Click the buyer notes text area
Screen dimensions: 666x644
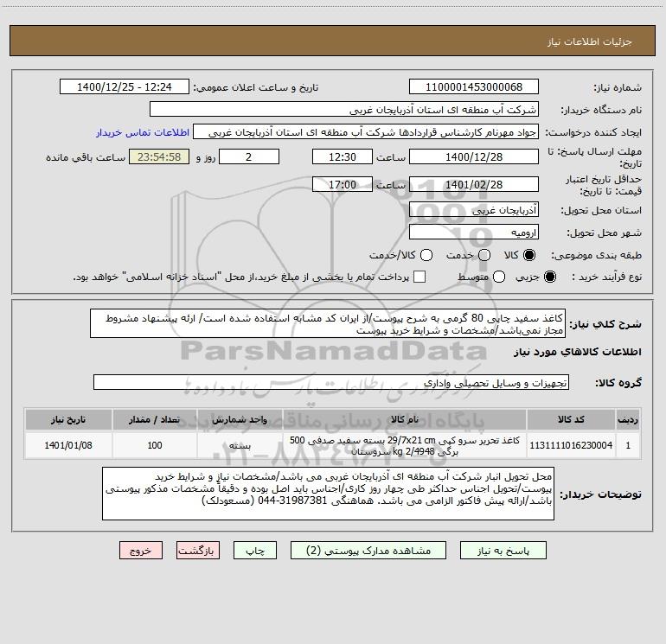(x=328, y=494)
